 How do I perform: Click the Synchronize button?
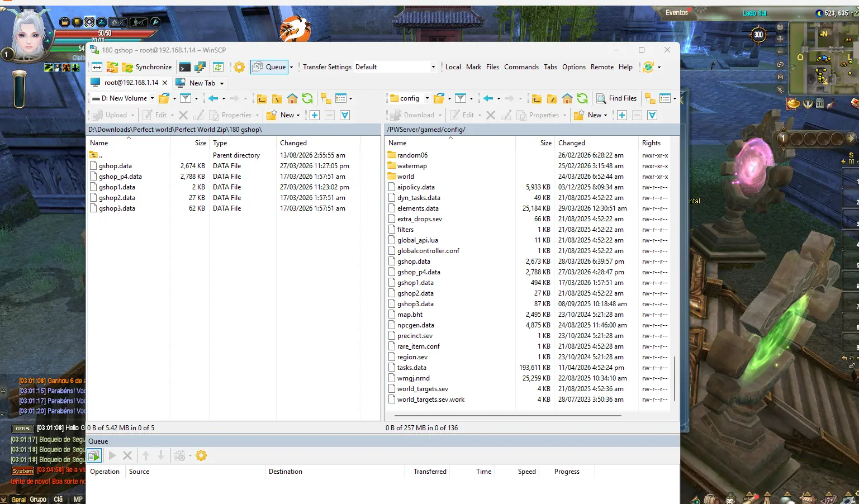(147, 67)
